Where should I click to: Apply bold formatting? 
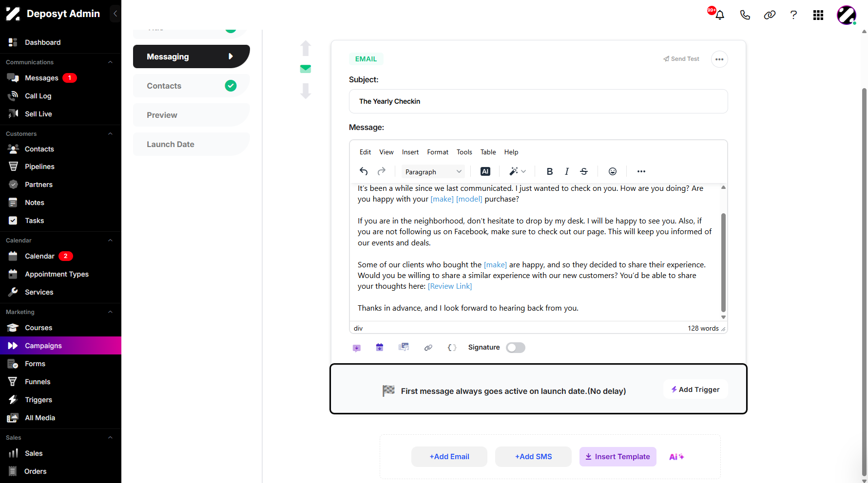550,171
